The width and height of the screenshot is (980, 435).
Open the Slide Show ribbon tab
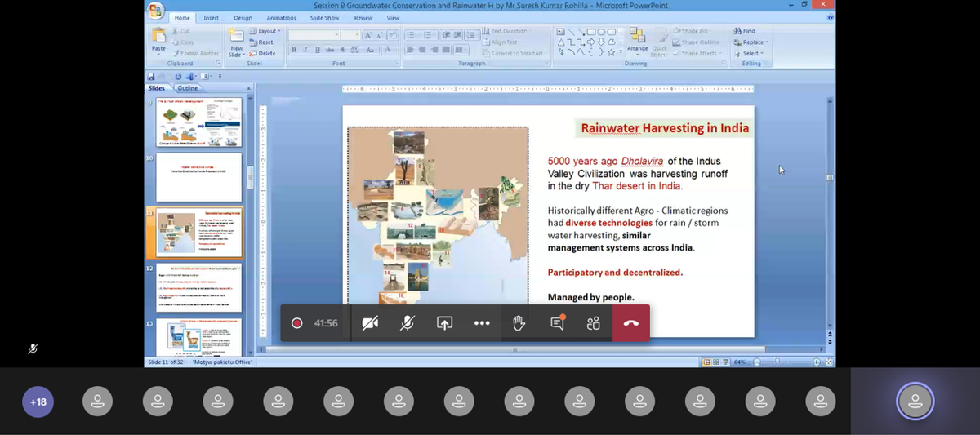(324, 18)
